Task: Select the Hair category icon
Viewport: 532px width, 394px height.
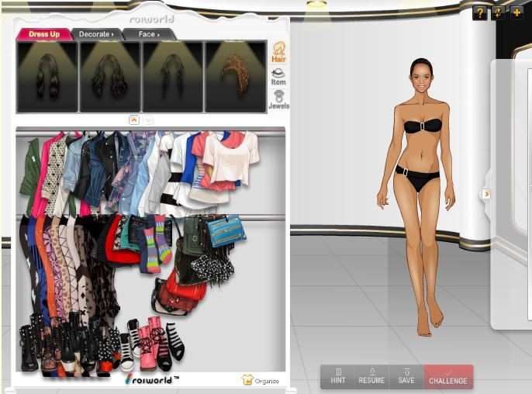Action: click(x=278, y=52)
